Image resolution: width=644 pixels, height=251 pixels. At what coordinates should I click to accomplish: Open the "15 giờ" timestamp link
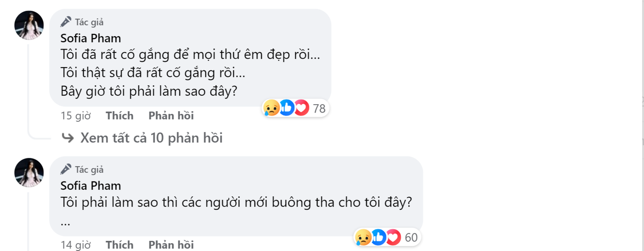(76, 116)
